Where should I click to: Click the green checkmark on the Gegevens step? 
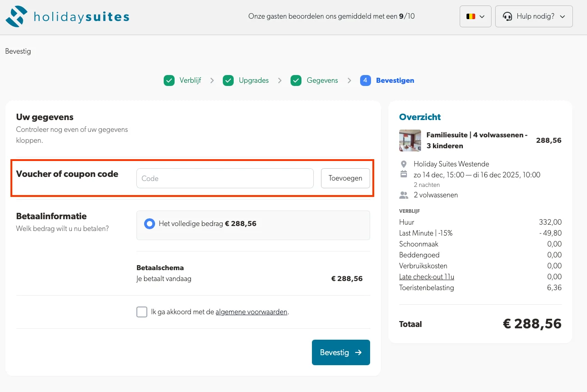(x=296, y=80)
